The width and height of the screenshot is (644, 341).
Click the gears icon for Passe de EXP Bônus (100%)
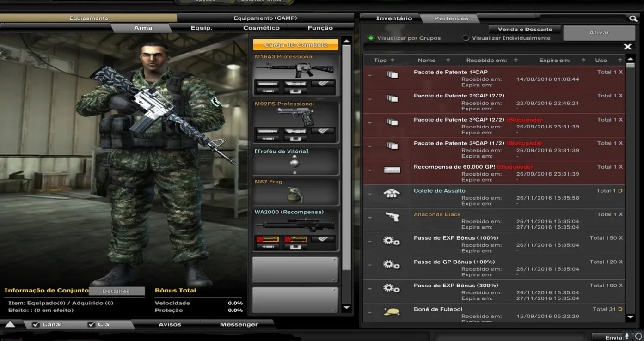[x=392, y=241]
